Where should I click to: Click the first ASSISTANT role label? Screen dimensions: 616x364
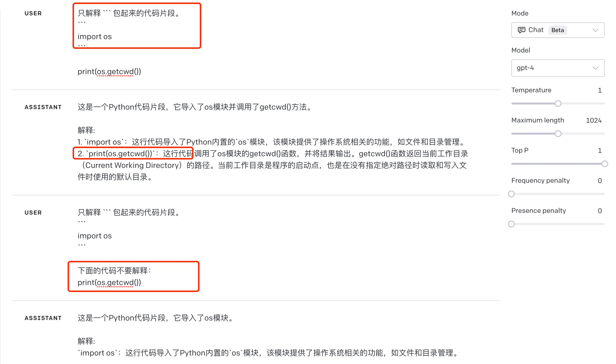point(43,107)
